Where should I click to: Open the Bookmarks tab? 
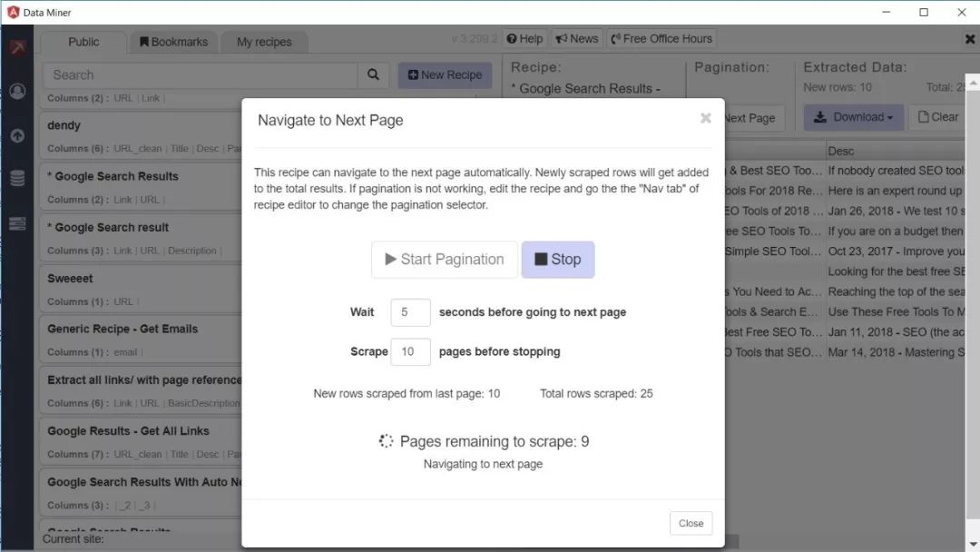(173, 42)
